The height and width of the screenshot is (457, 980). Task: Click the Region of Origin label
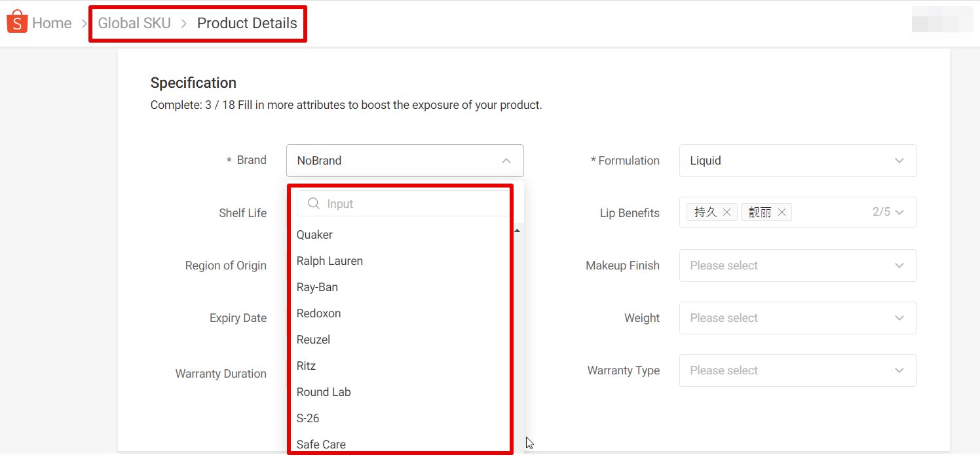225,266
